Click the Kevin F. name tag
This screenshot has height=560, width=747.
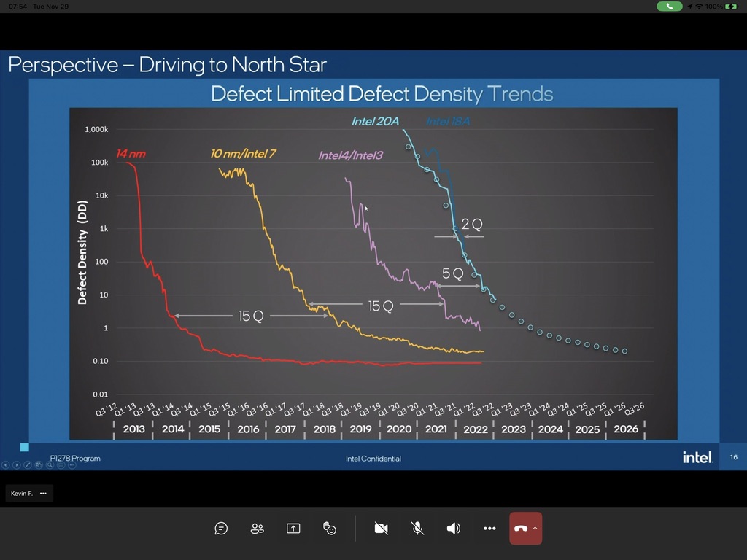pos(22,494)
